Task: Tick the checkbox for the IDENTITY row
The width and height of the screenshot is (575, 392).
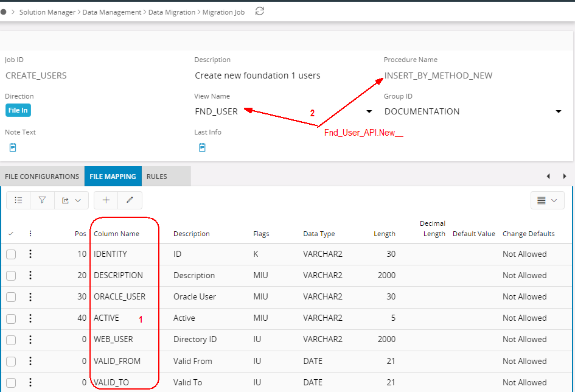Action: click(x=11, y=254)
